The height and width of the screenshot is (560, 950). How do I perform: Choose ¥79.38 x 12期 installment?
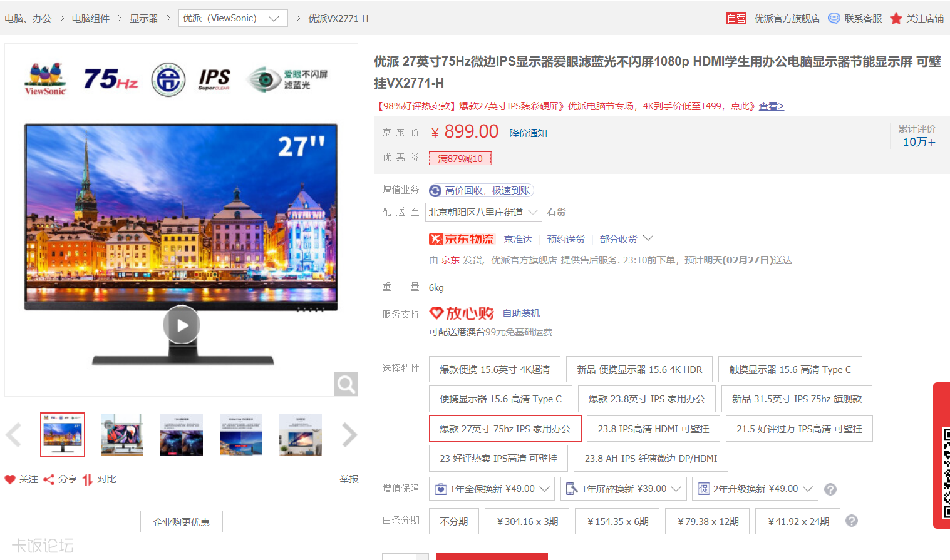coord(708,521)
